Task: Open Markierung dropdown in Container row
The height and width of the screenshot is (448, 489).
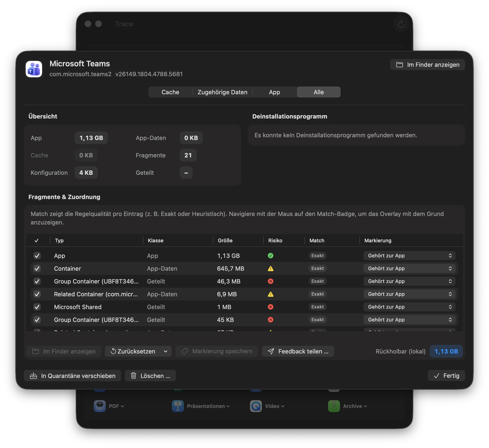Action: [409, 268]
